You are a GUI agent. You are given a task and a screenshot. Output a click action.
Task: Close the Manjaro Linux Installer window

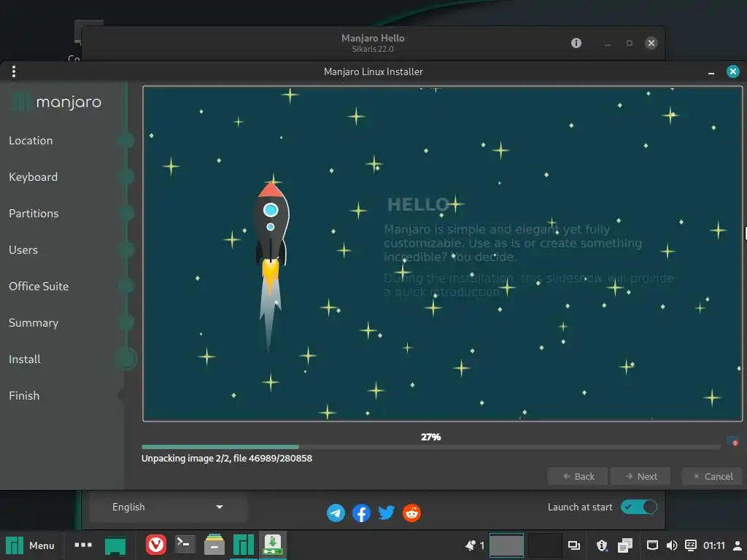[733, 71]
